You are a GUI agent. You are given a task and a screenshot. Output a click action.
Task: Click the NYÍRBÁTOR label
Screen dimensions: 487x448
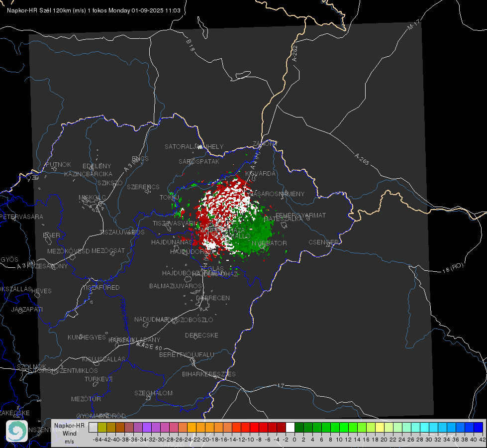(x=269, y=243)
